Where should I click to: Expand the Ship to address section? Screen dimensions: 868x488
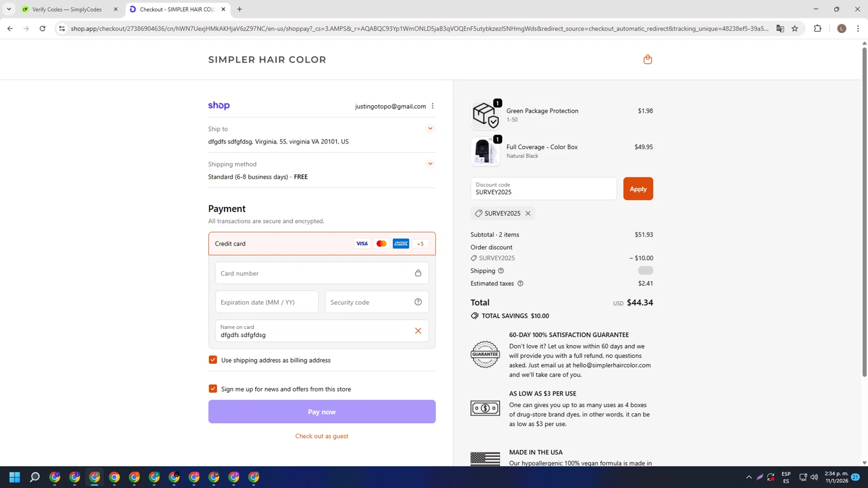pos(430,128)
